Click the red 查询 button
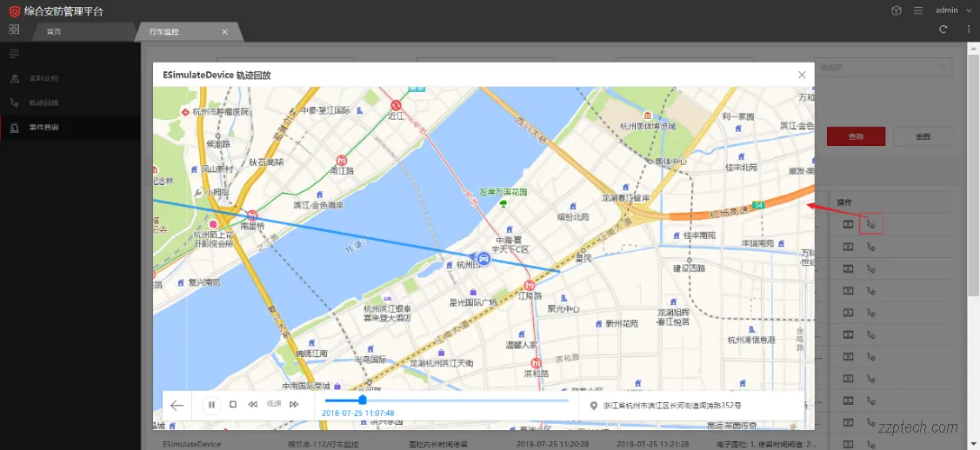The height and width of the screenshot is (450, 980). 856,136
